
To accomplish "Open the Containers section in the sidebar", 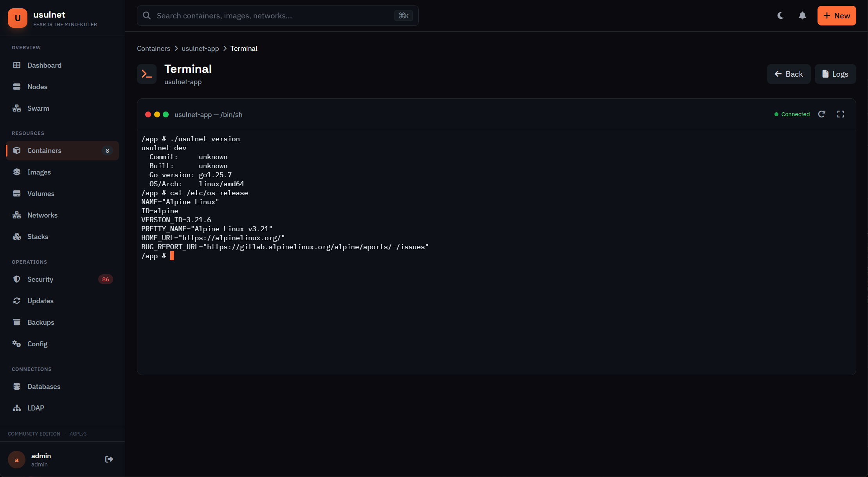I will [x=44, y=151].
